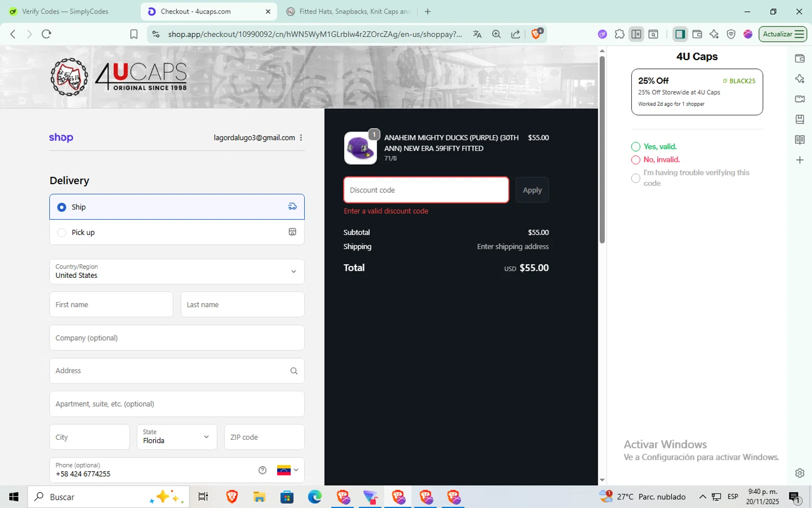Close the Checkout - 4ucaps.com tab
Image resolution: width=812 pixels, height=508 pixels.
click(x=268, y=11)
